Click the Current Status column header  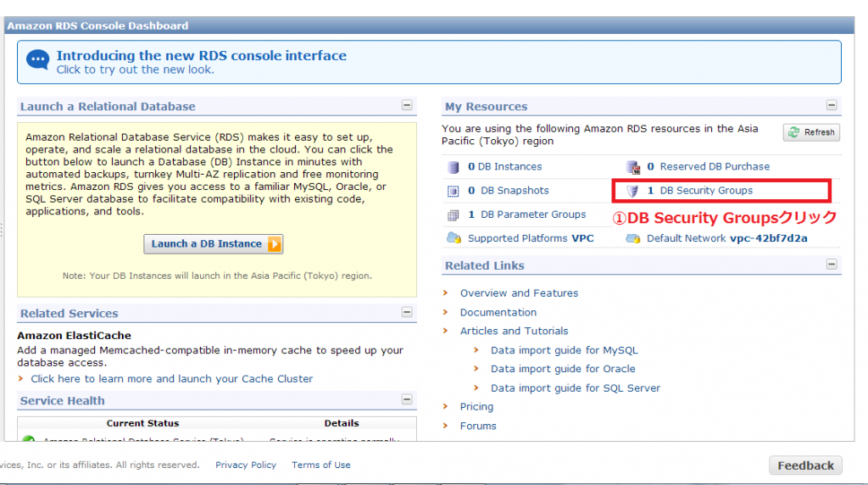click(x=142, y=423)
